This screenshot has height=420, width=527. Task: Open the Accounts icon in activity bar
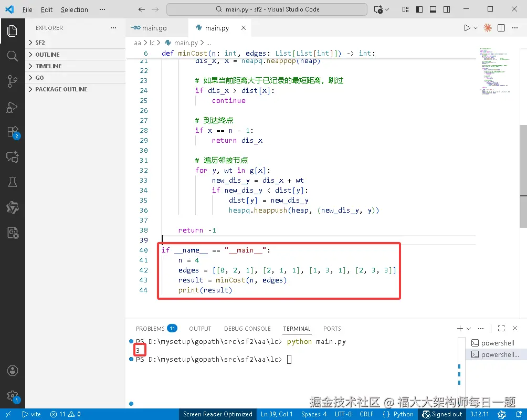tap(13, 371)
